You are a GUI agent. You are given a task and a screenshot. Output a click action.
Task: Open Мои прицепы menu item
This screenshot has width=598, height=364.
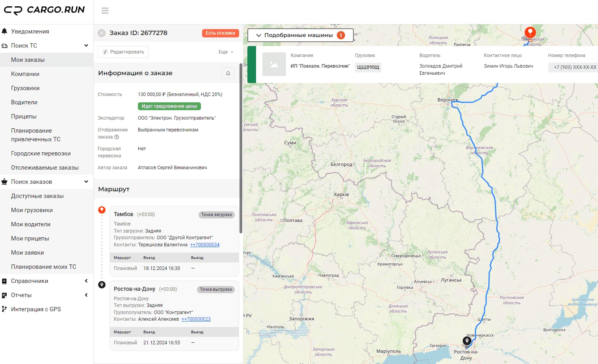pos(46,238)
